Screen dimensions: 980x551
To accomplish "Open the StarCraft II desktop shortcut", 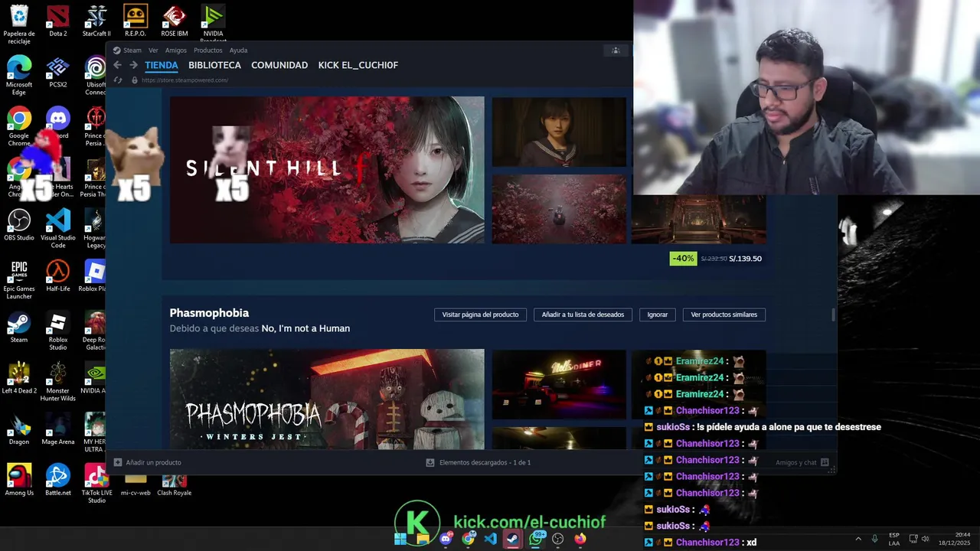I will (96, 21).
